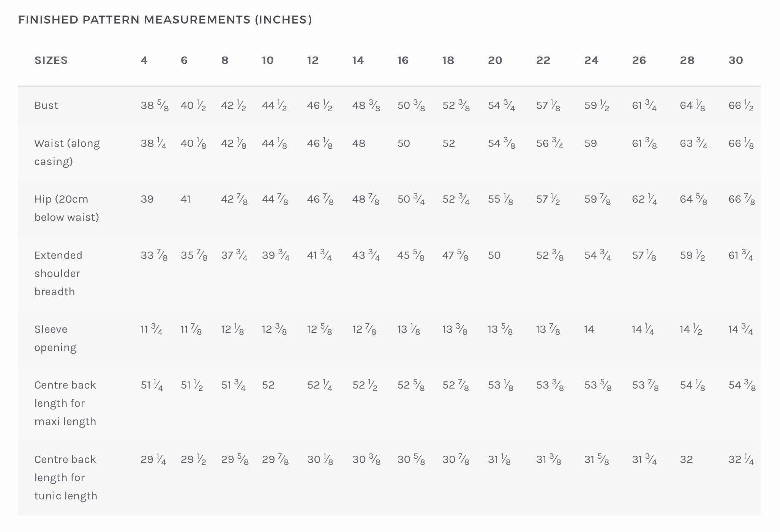Viewport: 780px width, 532px height.
Task: Click tunic length value 32 for size 28
Action: tap(686, 460)
